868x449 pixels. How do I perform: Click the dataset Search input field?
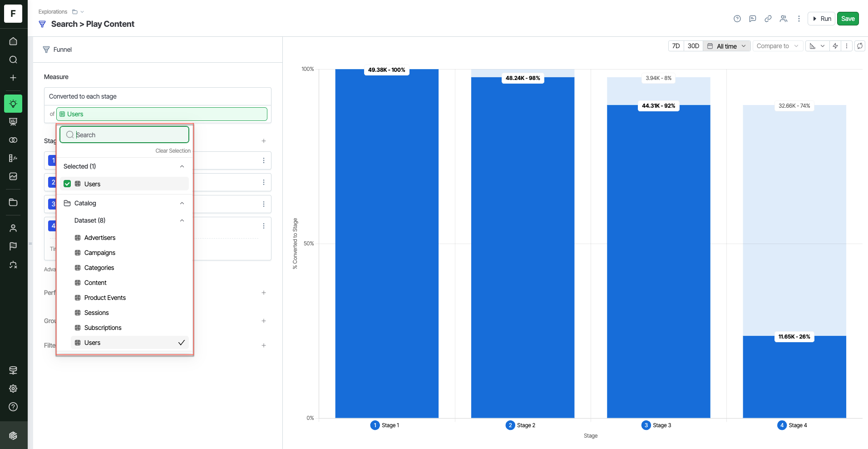pos(124,135)
